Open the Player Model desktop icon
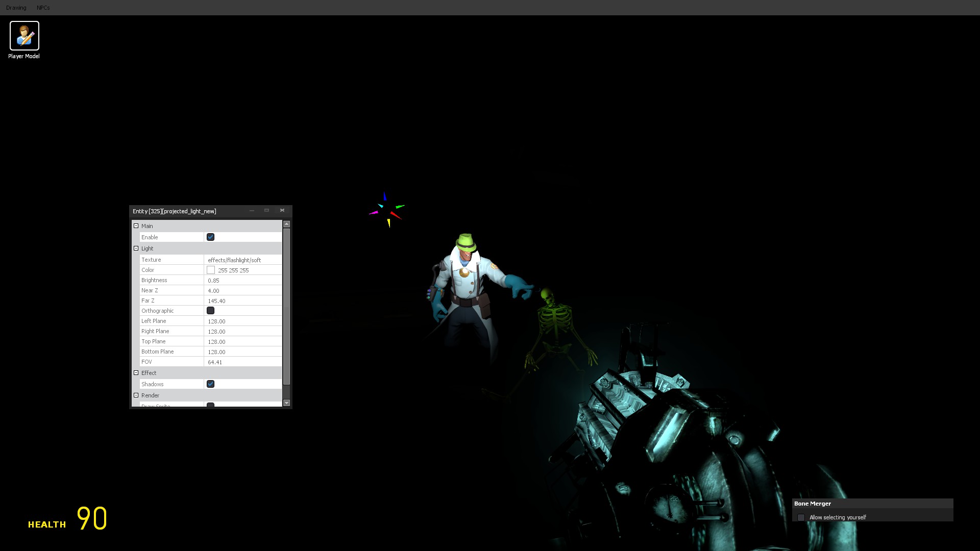 (24, 36)
